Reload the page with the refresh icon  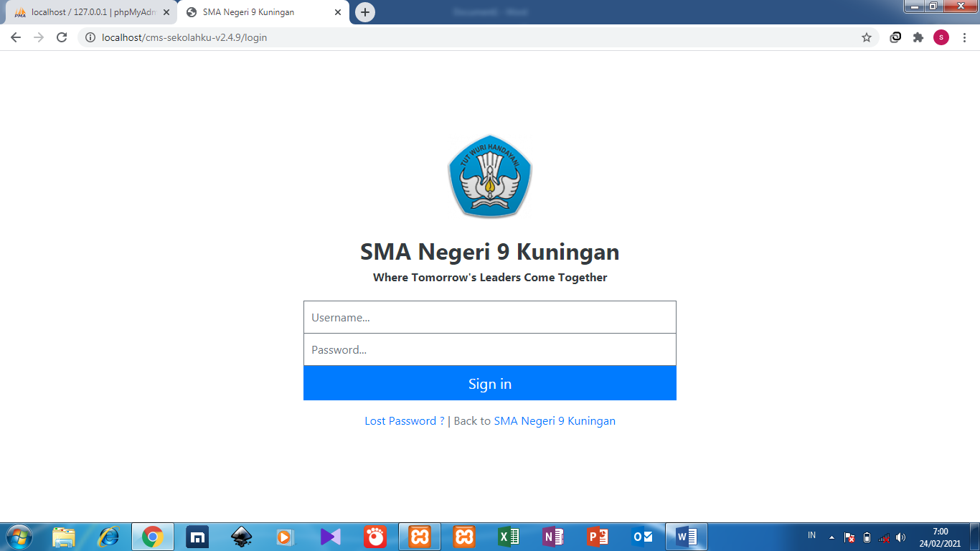click(62, 37)
